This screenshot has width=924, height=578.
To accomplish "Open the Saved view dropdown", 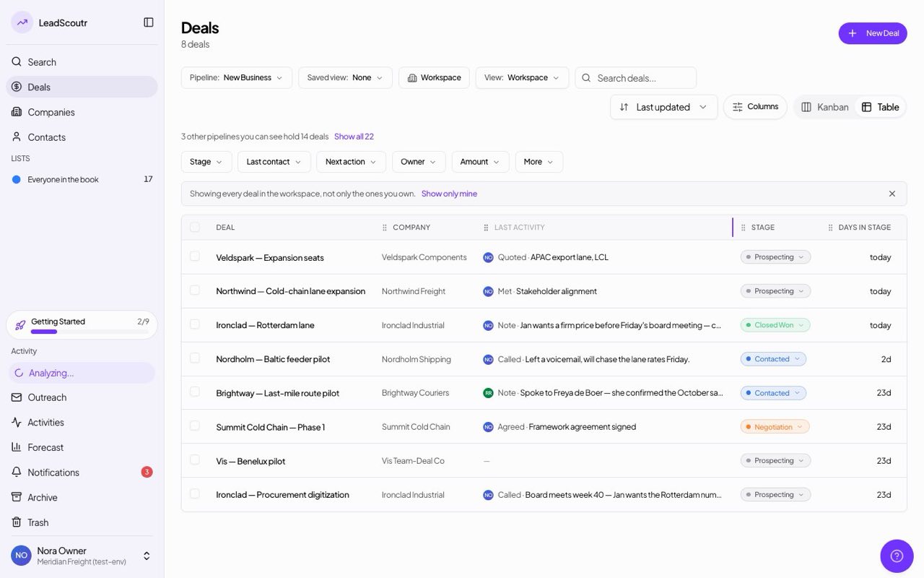I will 345,78.
